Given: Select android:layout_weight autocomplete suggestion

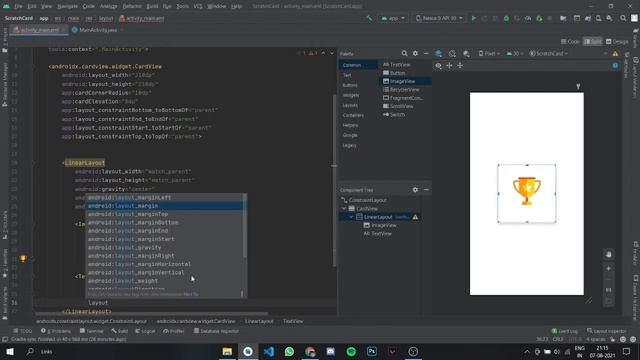Looking at the screenshot, I should (165, 281).
